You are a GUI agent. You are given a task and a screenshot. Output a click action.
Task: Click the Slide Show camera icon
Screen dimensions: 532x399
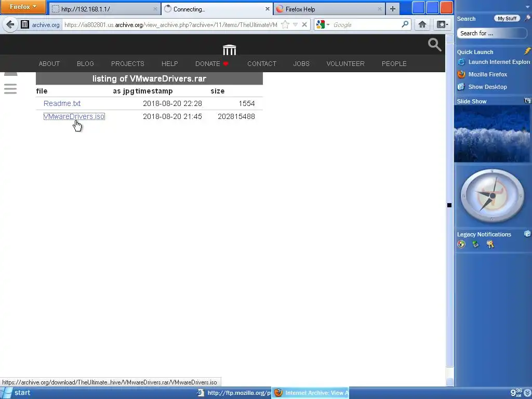point(527,100)
